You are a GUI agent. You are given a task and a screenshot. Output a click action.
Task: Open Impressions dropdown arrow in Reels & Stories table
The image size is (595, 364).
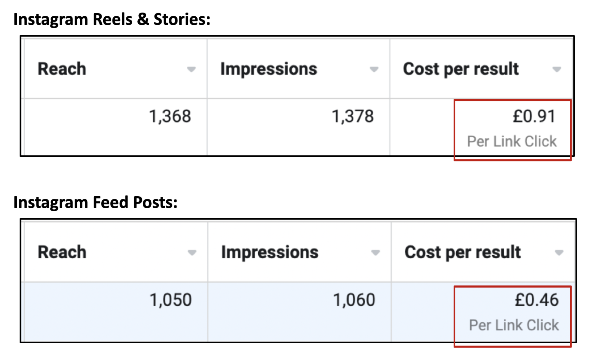(374, 70)
